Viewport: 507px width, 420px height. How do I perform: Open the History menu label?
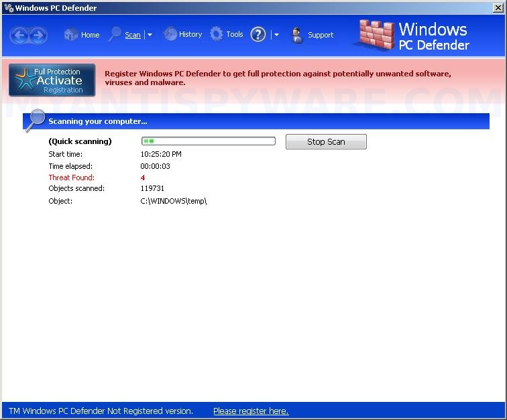coord(190,34)
